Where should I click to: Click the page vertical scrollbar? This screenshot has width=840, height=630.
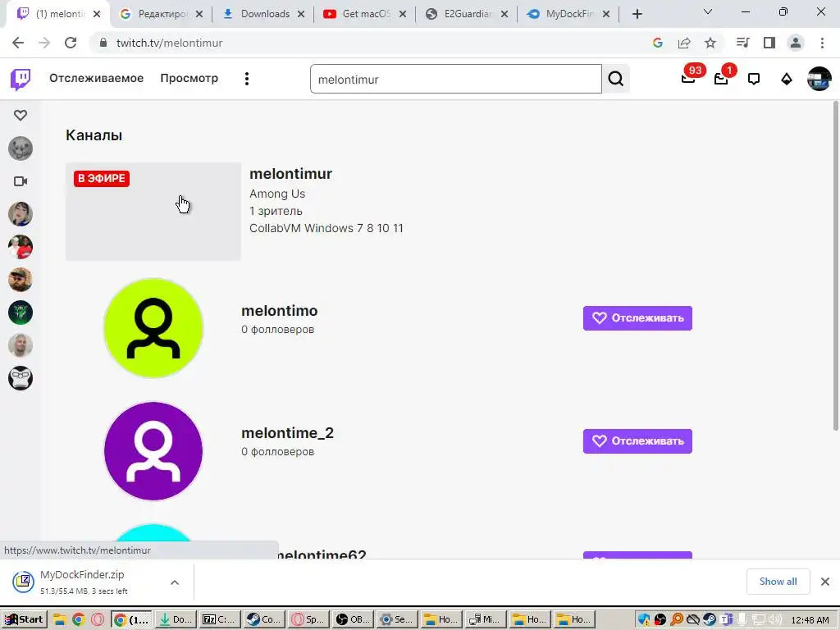[836, 265]
